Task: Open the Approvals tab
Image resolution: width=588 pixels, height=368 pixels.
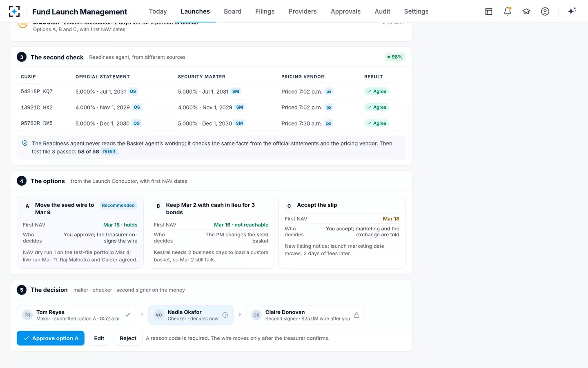Action: click(x=345, y=11)
